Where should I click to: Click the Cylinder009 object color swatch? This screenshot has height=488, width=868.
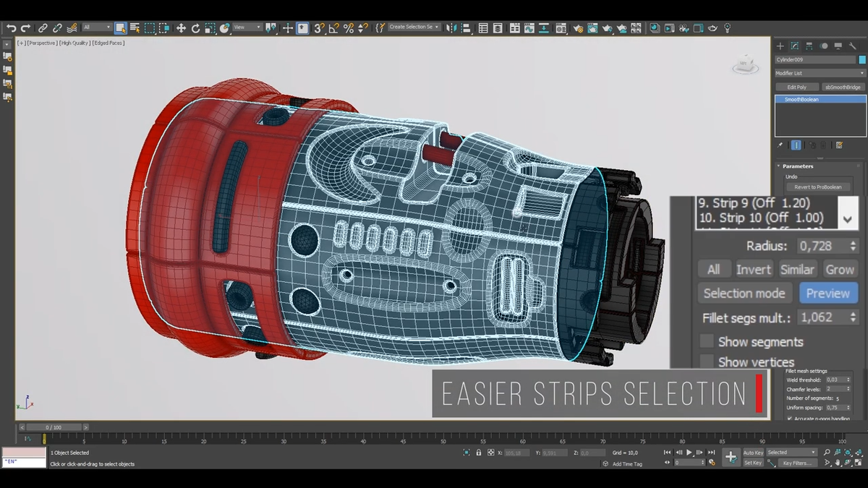(861, 59)
